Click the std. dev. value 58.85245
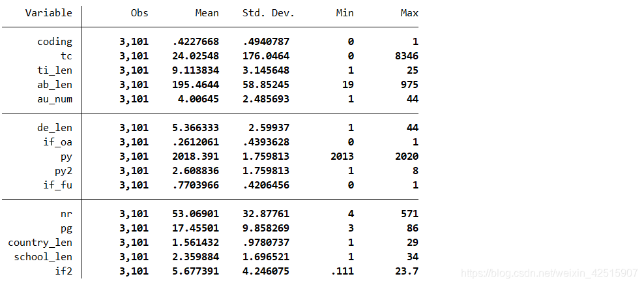This screenshot has height=285, width=644. coord(266,85)
